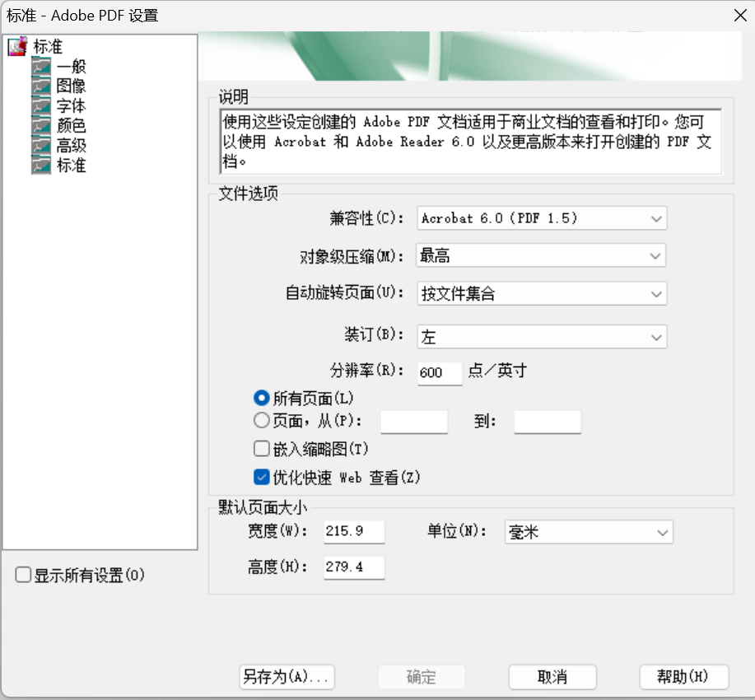The image size is (755, 700).
Task: Enable the 嵌入缩略图(T) checkbox
Action: click(x=262, y=449)
